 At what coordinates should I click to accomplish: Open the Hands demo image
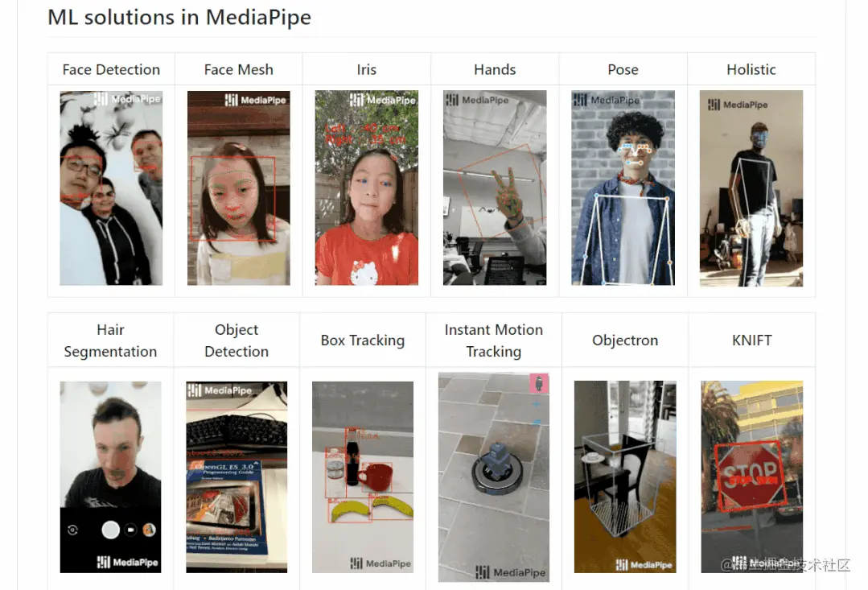(495, 188)
